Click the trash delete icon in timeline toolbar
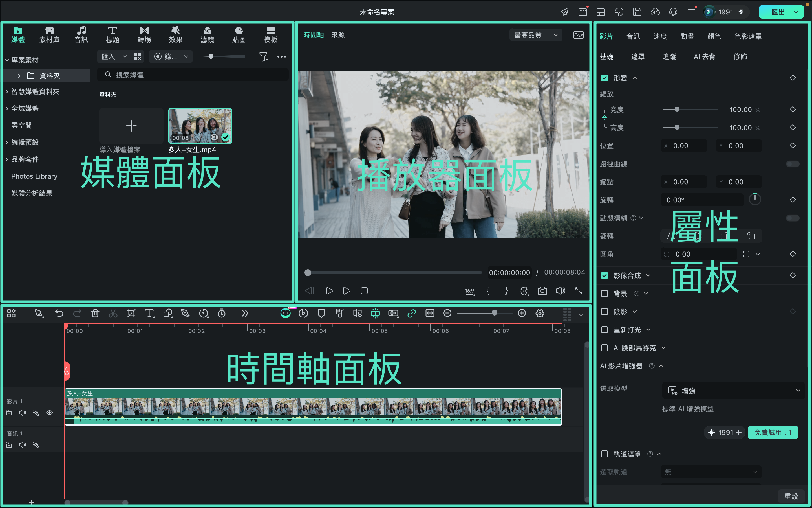Image resolution: width=812 pixels, height=508 pixels. [95, 313]
